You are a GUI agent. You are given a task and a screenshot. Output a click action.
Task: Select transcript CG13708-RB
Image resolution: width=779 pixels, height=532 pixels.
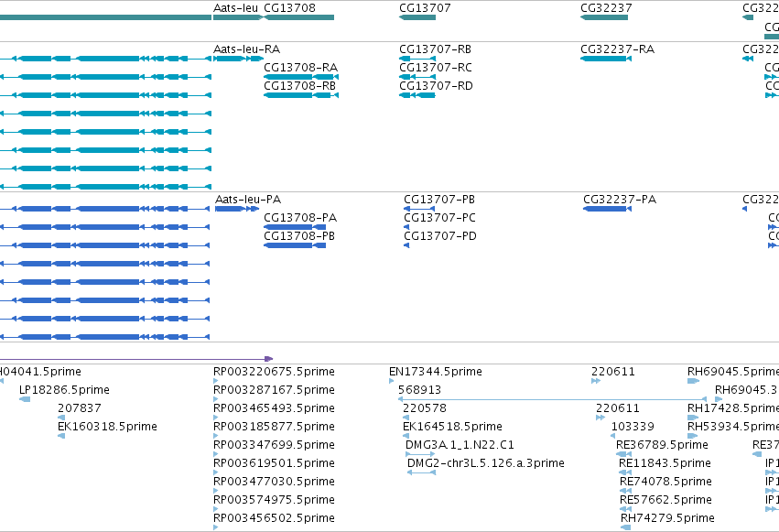point(299,86)
